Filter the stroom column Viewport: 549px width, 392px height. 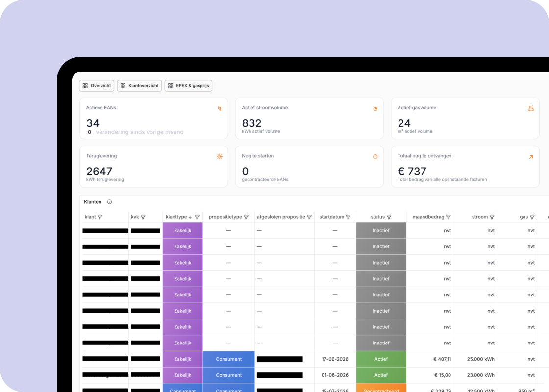pos(492,217)
